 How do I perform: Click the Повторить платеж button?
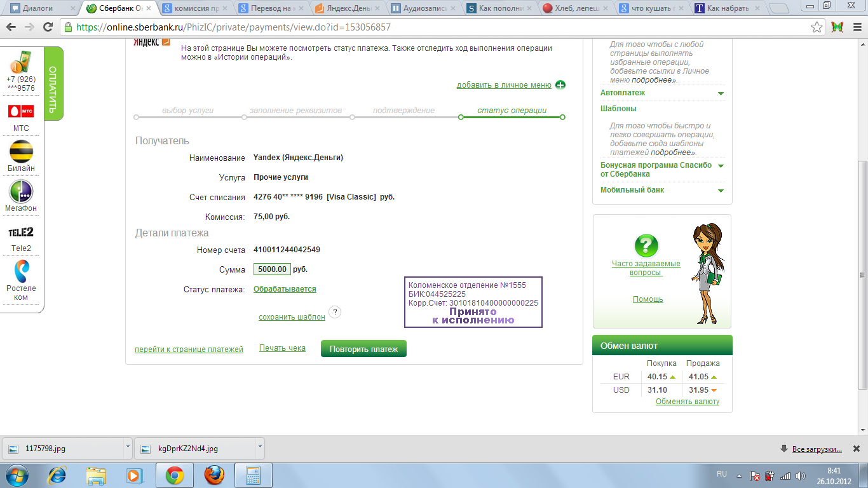click(363, 349)
